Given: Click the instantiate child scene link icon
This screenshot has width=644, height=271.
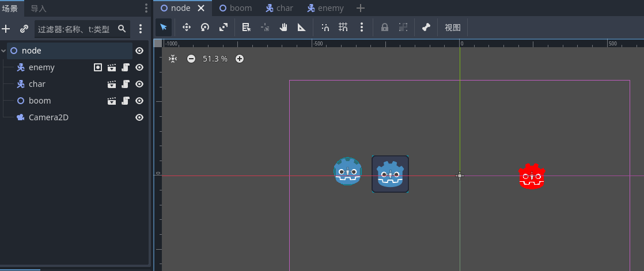Looking at the screenshot, I should (24, 29).
